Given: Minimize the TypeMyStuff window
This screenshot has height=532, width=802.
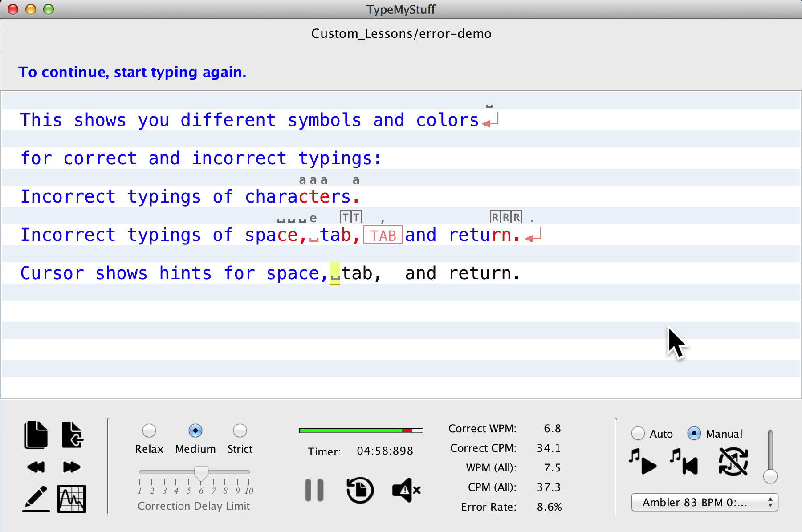Looking at the screenshot, I should tap(31, 9).
